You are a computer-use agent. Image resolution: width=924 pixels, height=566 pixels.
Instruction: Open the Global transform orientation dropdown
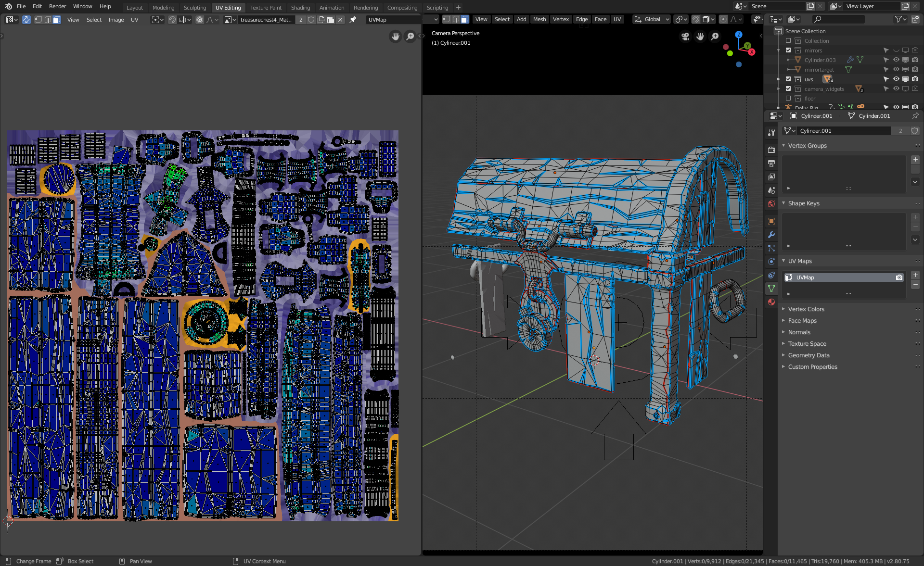[x=652, y=19]
